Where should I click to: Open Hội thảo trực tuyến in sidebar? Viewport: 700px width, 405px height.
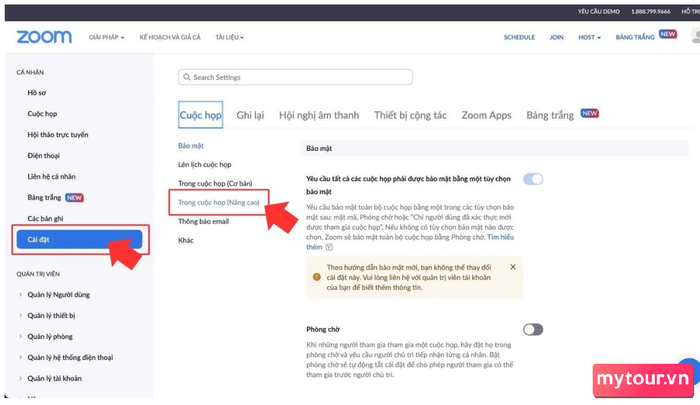pos(58,135)
